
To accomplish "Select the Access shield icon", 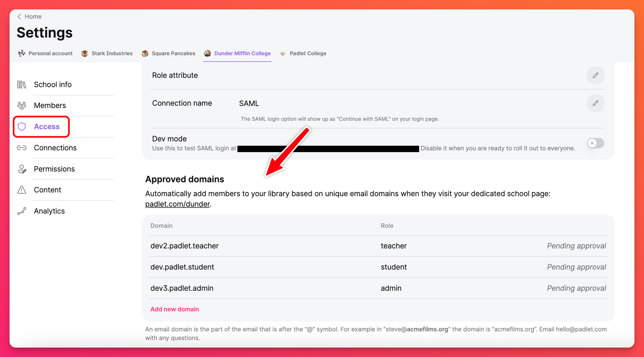I will point(22,127).
